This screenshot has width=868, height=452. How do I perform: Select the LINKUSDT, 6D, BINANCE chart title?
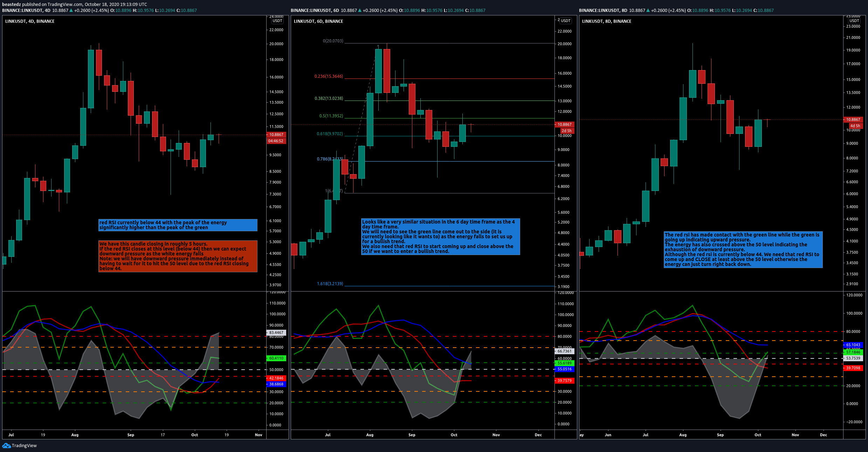pyautogui.click(x=318, y=21)
